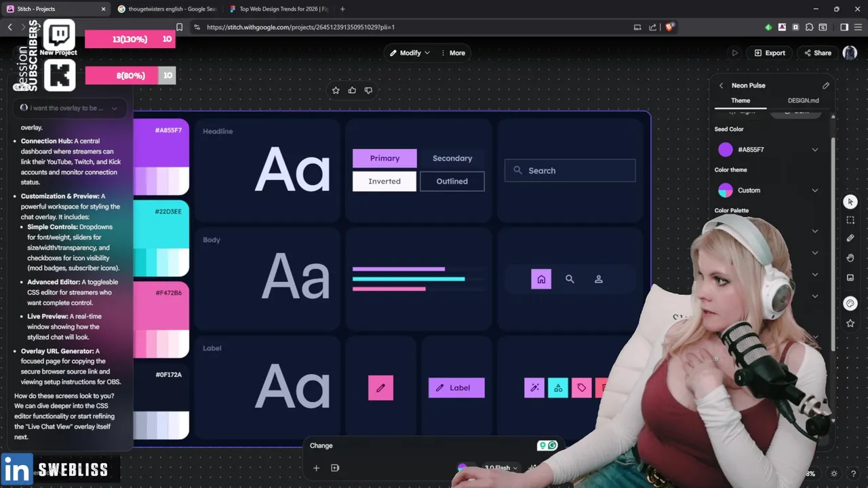Click the Export button
Screen dimensions: 868x488
(x=769, y=53)
